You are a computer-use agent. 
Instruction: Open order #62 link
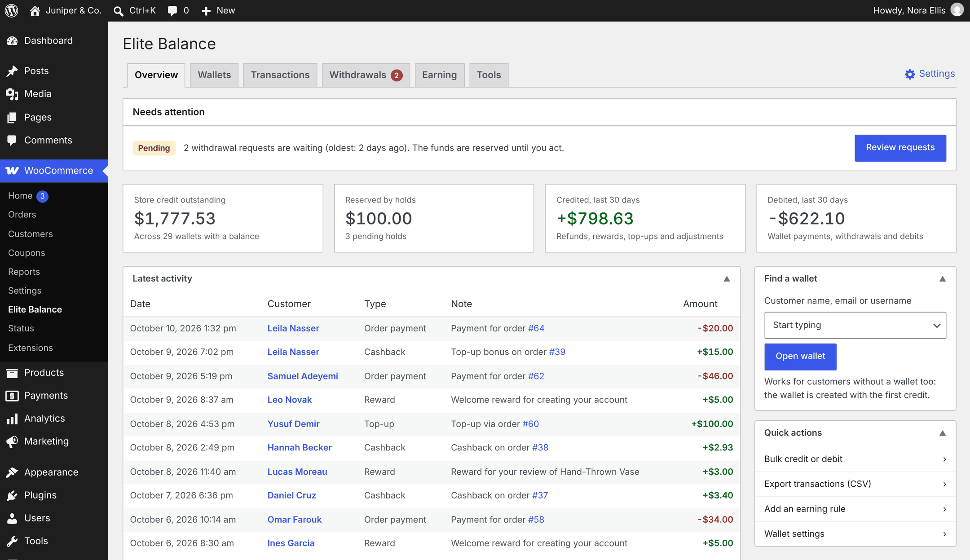click(x=536, y=376)
